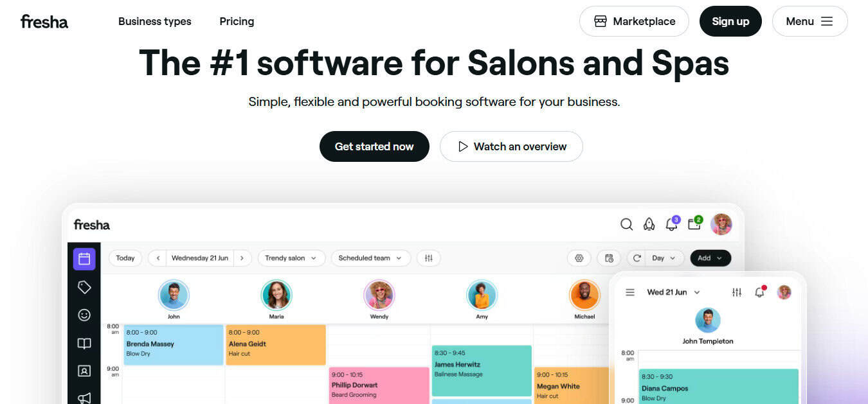Open Brenda Massey's Blow Dry appointment
This screenshot has height=404, width=868.
click(x=174, y=345)
